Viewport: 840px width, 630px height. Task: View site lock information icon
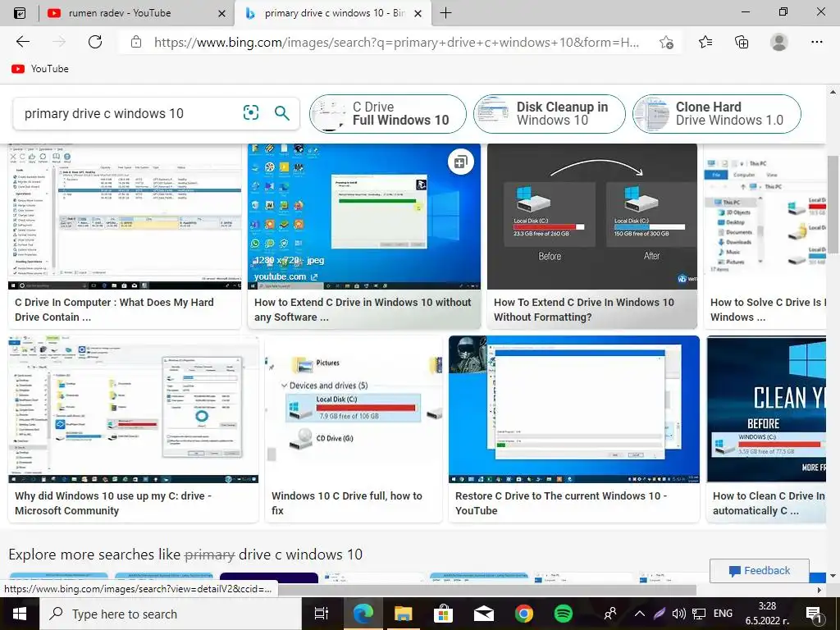click(x=136, y=42)
